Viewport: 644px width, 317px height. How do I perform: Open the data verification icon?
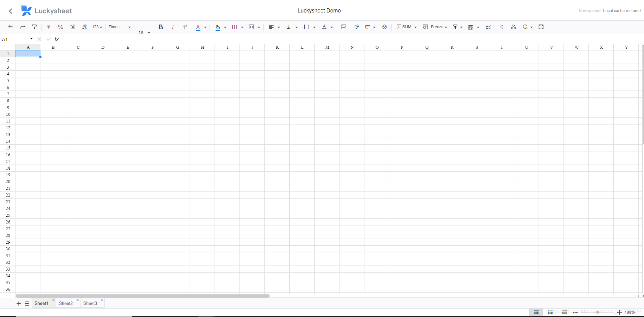point(488,27)
